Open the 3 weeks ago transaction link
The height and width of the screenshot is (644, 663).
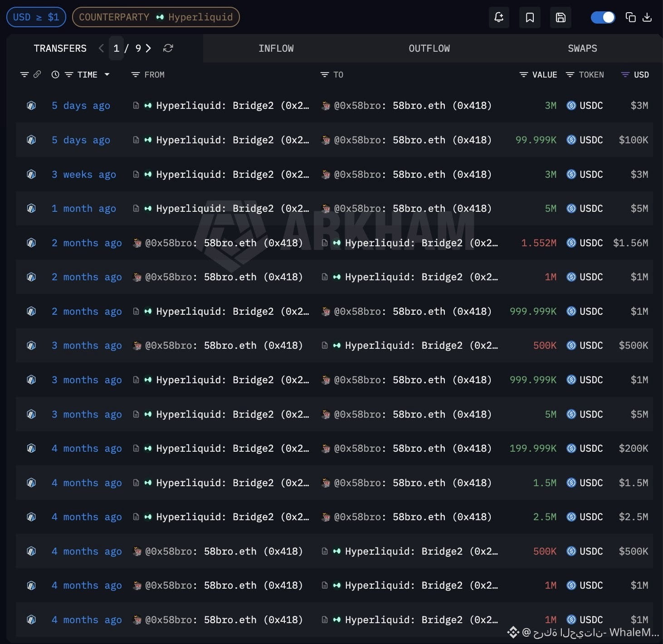point(84,174)
